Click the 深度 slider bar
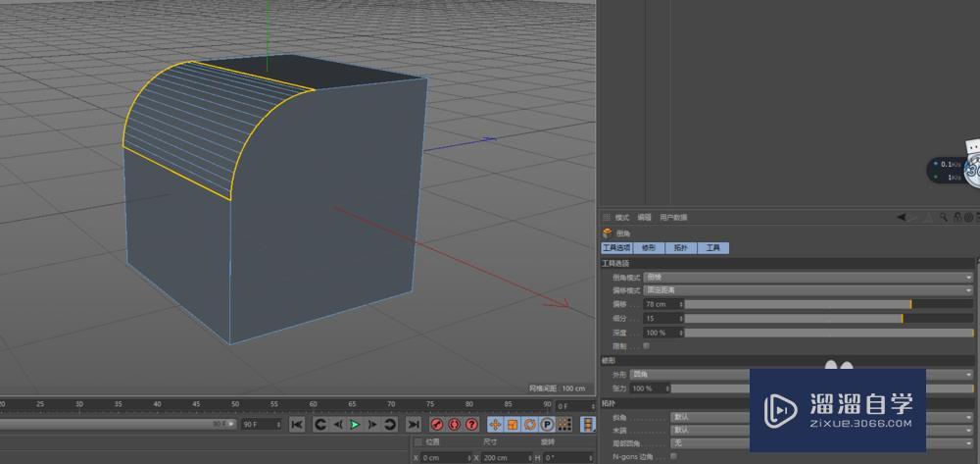Viewport: 980px width, 464px height. pyautogui.click(x=829, y=333)
